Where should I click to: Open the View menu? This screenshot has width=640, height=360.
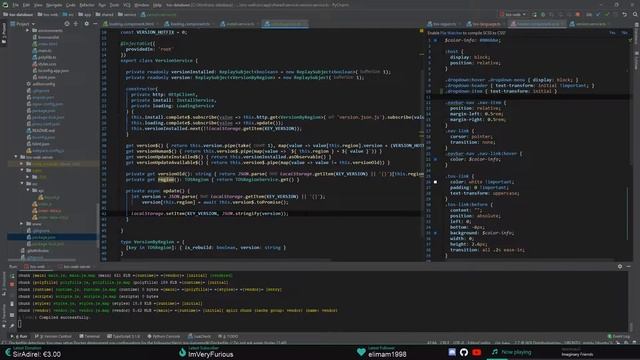tap(38, 5)
